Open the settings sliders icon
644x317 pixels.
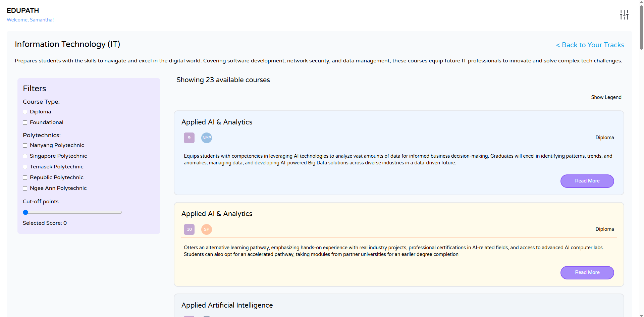(x=624, y=15)
